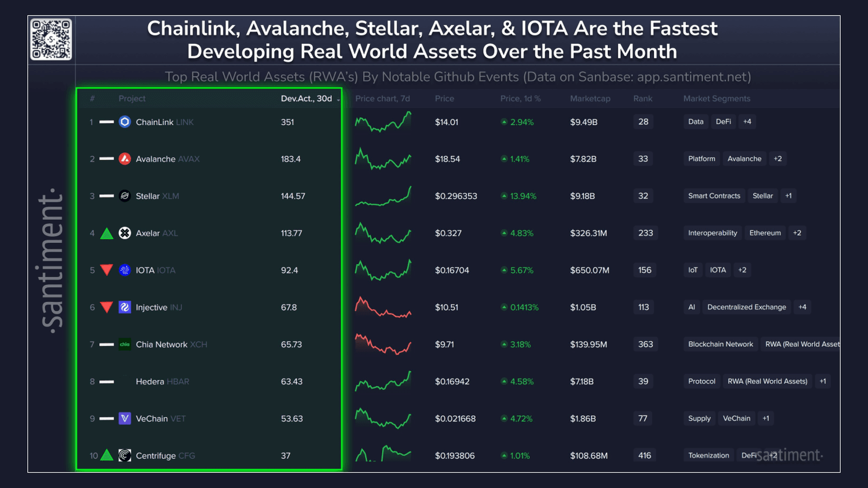Screen dimensions: 868x488
Task: Expand Avalanche row's +2 more segments
Action: click(x=778, y=159)
